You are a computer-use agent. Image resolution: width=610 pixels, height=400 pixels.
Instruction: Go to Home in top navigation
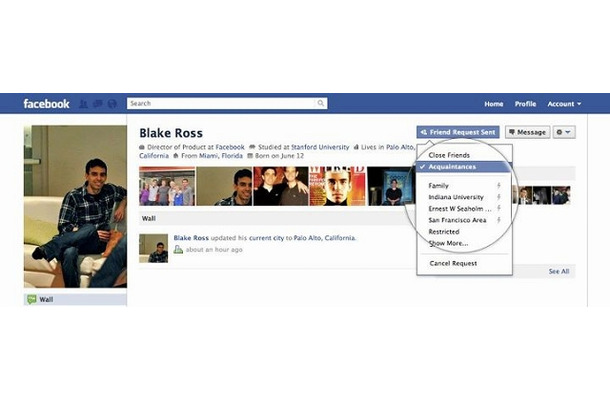(494, 104)
